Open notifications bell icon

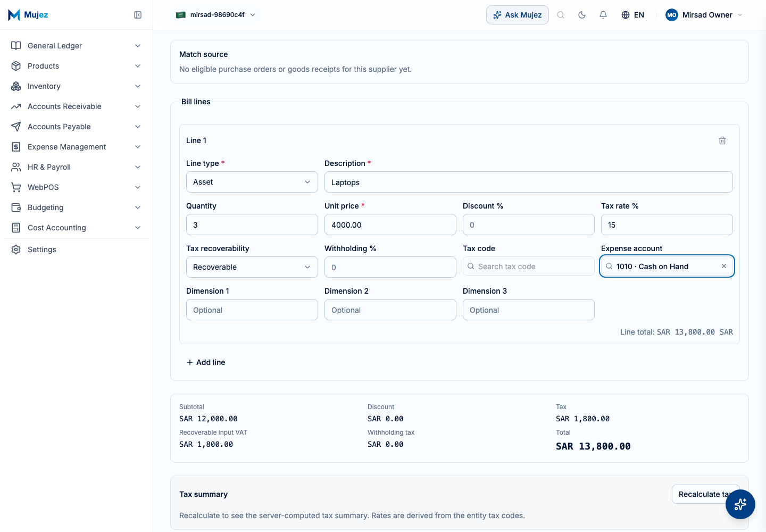[603, 15]
